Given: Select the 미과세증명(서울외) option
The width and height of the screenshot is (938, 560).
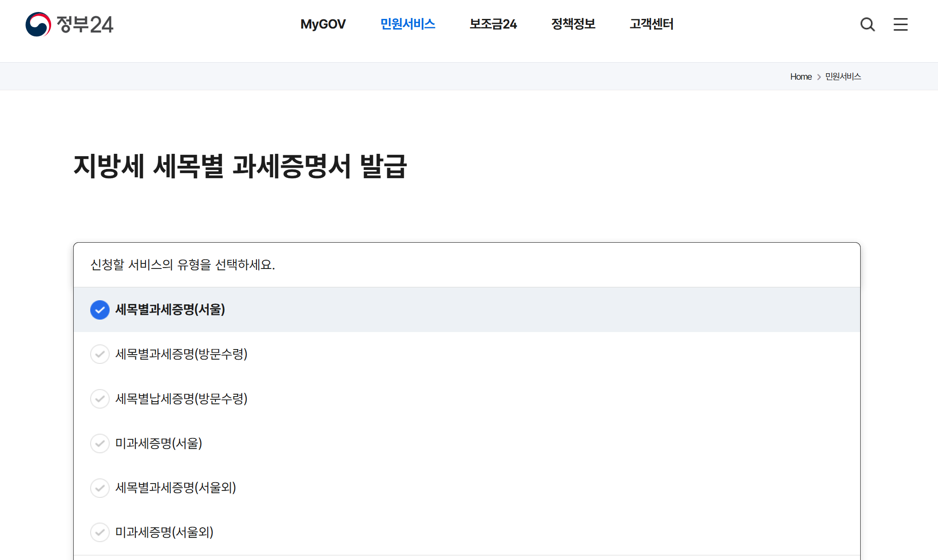Looking at the screenshot, I should pos(164,533).
